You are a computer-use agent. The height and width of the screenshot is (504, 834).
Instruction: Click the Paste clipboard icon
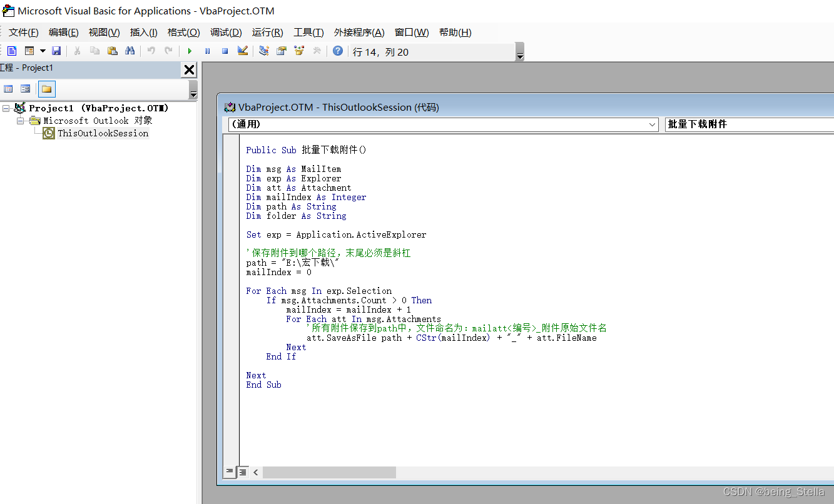pos(113,51)
